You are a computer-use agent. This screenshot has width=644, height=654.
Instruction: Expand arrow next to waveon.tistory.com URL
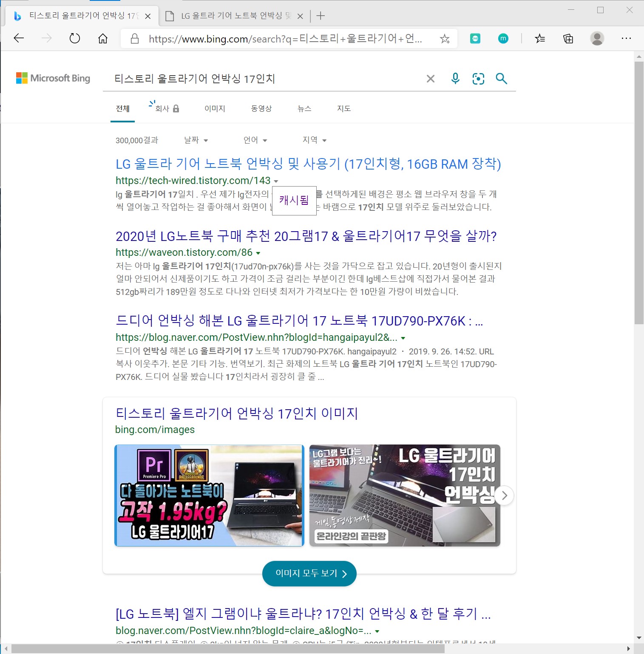(258, 253)
